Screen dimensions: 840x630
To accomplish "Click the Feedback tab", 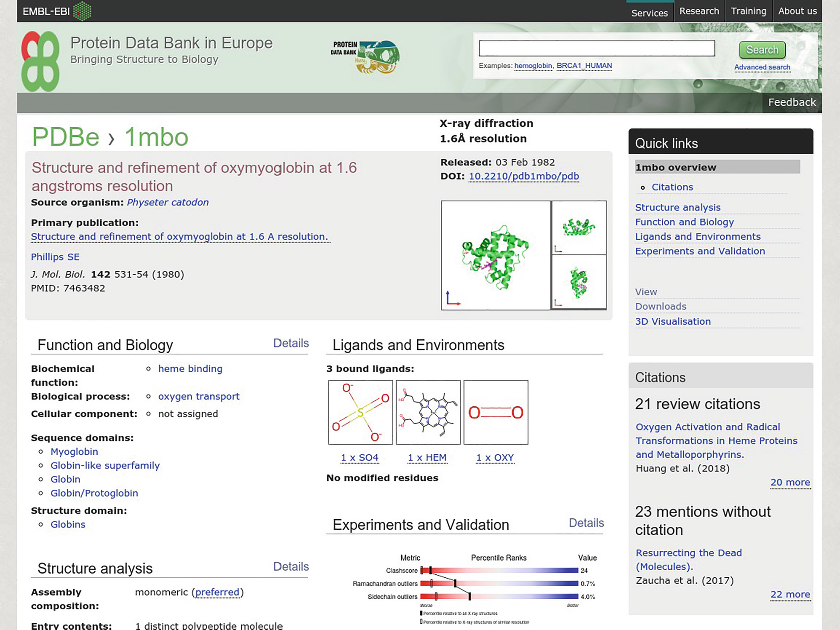I will pos(792,102).
